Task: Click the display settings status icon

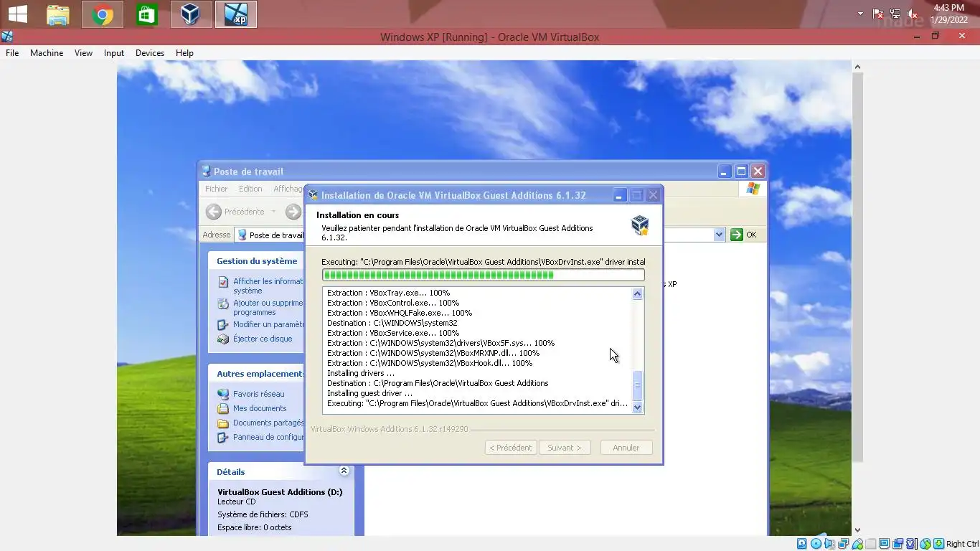Action: point(885,544)
